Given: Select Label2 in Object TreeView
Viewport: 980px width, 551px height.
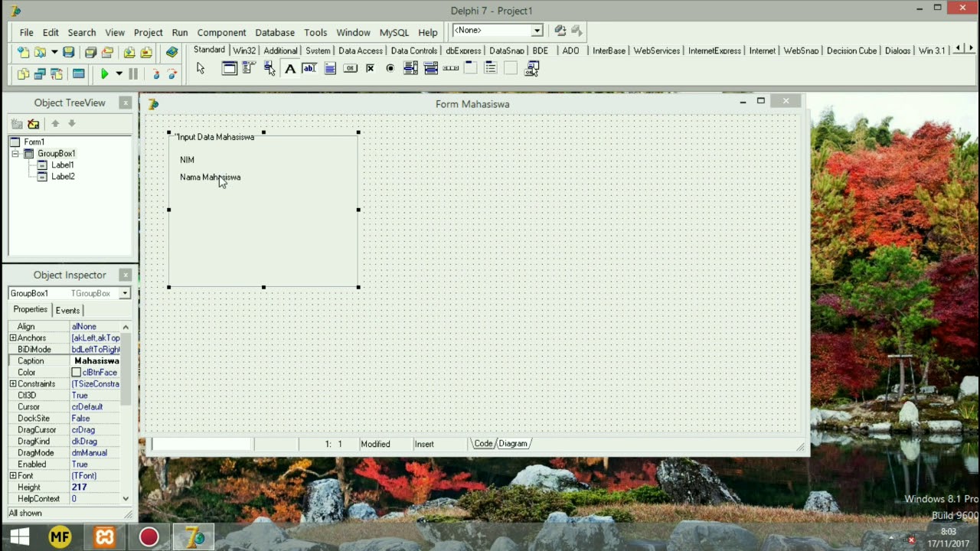Looking at the screenshot, I should (x=63, y=177).
